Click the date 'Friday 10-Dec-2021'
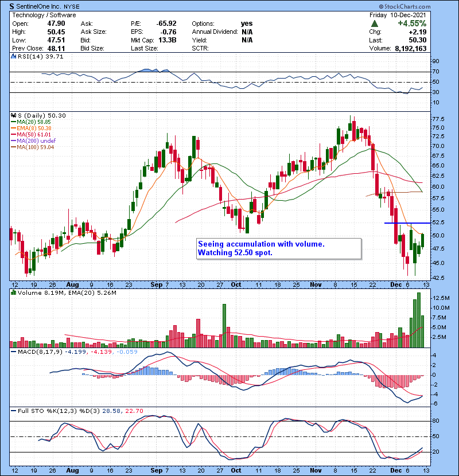The width and height of the screenshot is (459, 476). point(398,15)
